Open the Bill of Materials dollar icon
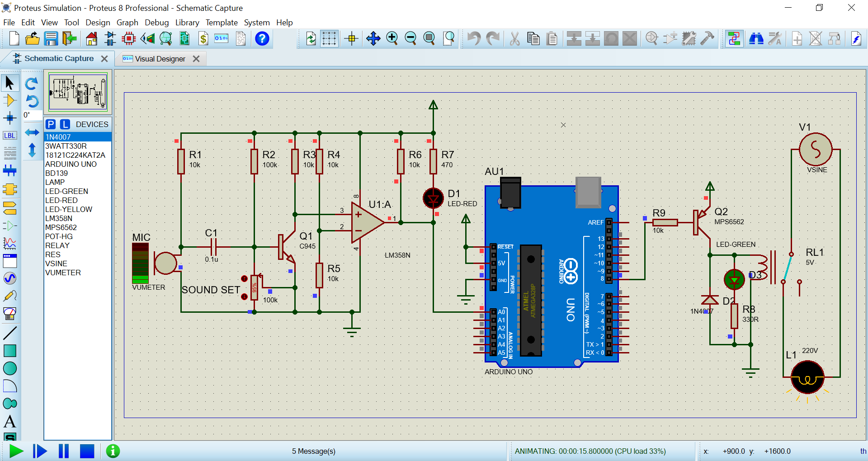 203,39
